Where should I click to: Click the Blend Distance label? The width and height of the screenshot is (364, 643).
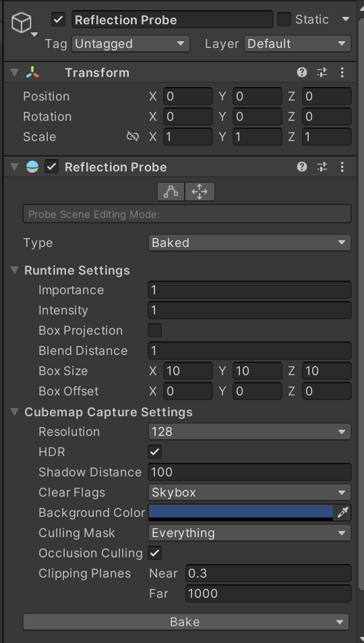point(83,351)
